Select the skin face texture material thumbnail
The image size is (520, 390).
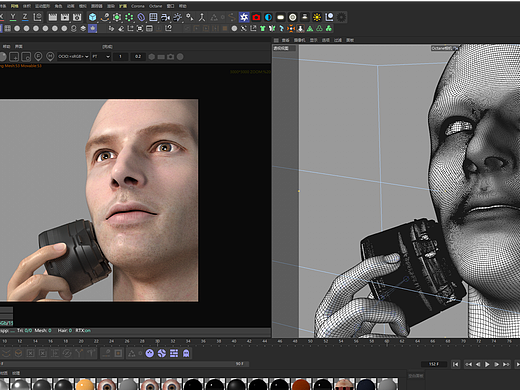point(344,384)
